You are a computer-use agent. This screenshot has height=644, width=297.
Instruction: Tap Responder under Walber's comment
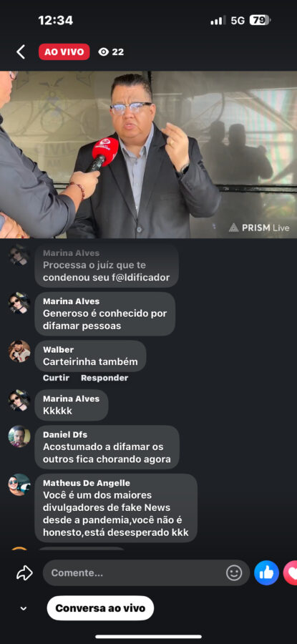[x=104, y=378]
